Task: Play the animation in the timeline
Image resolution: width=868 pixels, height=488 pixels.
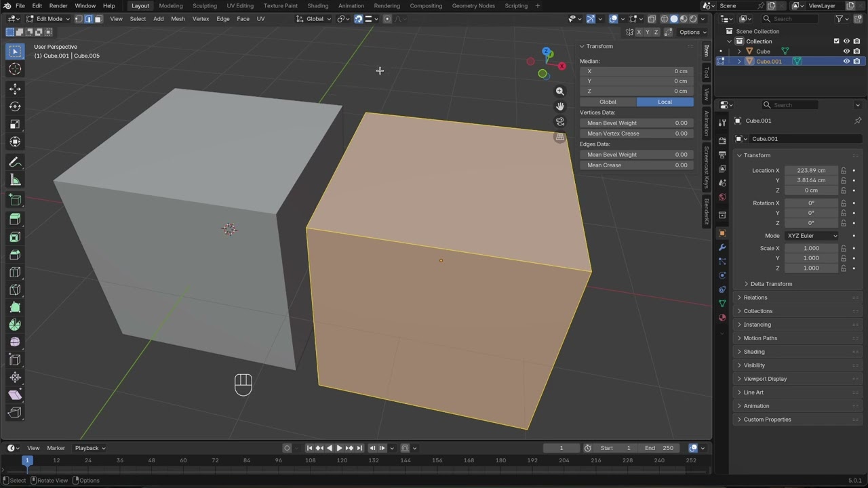Action: [x=339, y=448]
